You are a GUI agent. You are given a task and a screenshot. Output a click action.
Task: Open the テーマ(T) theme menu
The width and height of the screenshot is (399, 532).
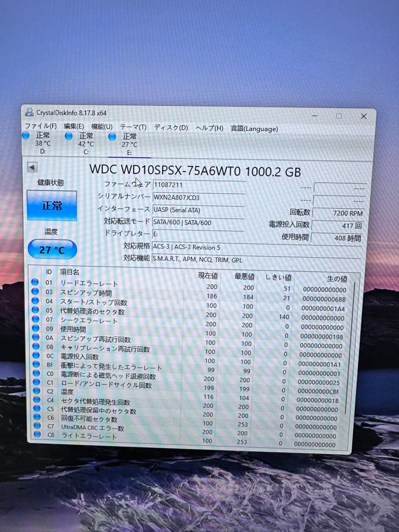(x=138, y=128)
